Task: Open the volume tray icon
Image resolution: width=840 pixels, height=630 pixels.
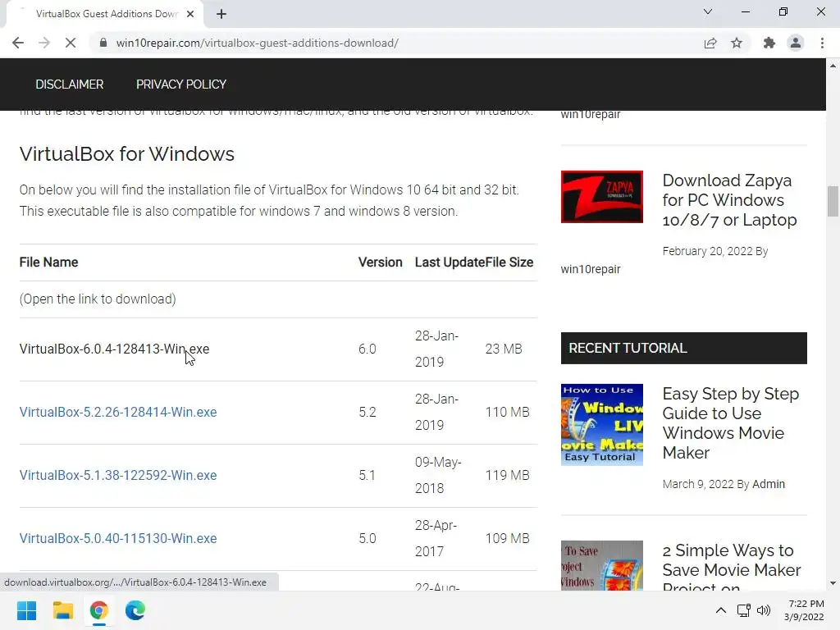Action: click(764, 610)
